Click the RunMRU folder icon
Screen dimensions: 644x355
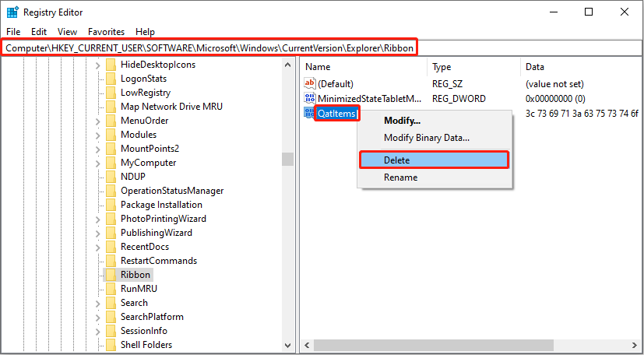[x=111, y=289]
